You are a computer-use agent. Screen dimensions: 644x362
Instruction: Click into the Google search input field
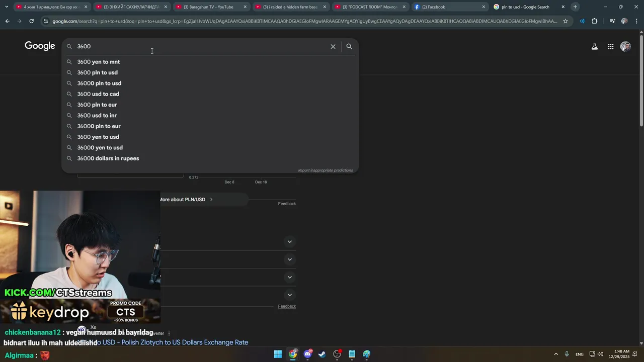coord(201,46)
